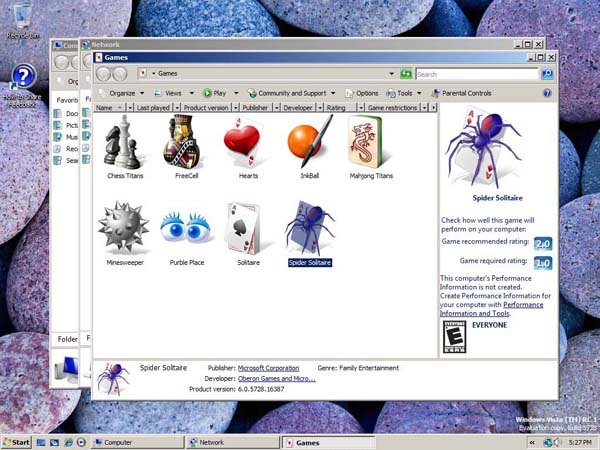This screenshot has height=450, width=600.
Task: Select the FreeCell game icon
Action: (x=186, y=142)
